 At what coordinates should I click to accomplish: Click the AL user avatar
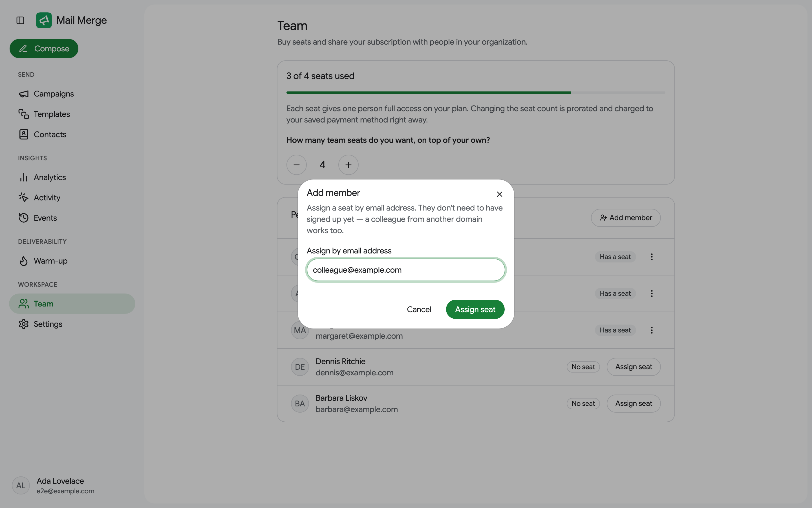(x=21, y=485)
